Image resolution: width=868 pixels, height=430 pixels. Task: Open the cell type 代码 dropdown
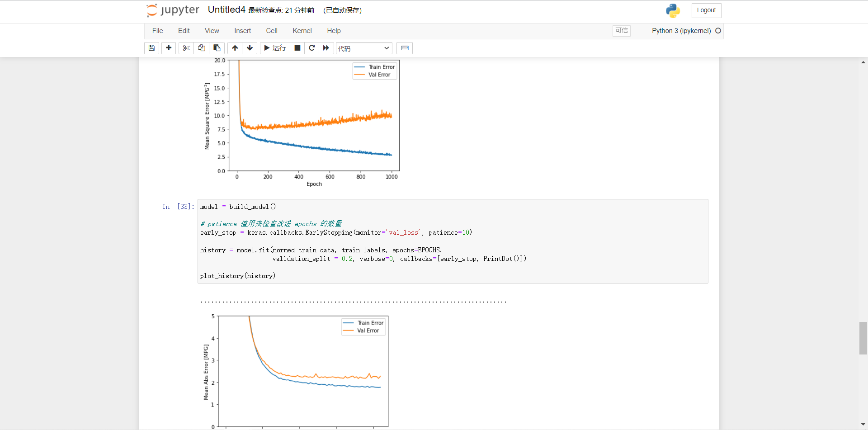[364, 48]
